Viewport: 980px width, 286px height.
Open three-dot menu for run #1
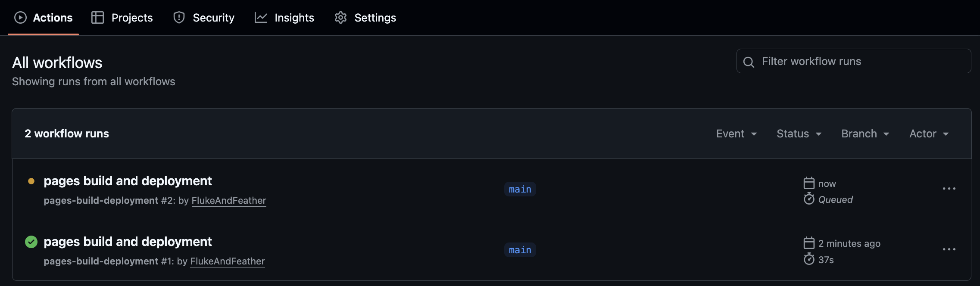click(x=949, y=249)
